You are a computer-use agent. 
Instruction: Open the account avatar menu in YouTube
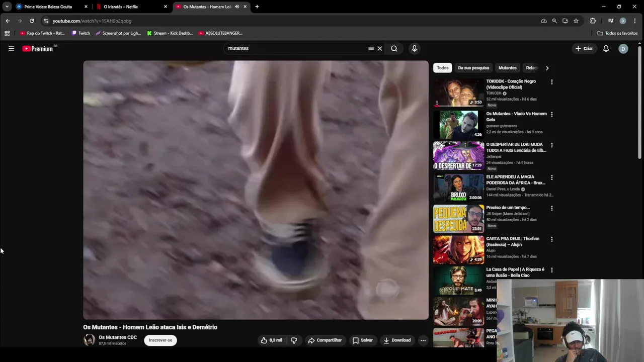point(623,49)
